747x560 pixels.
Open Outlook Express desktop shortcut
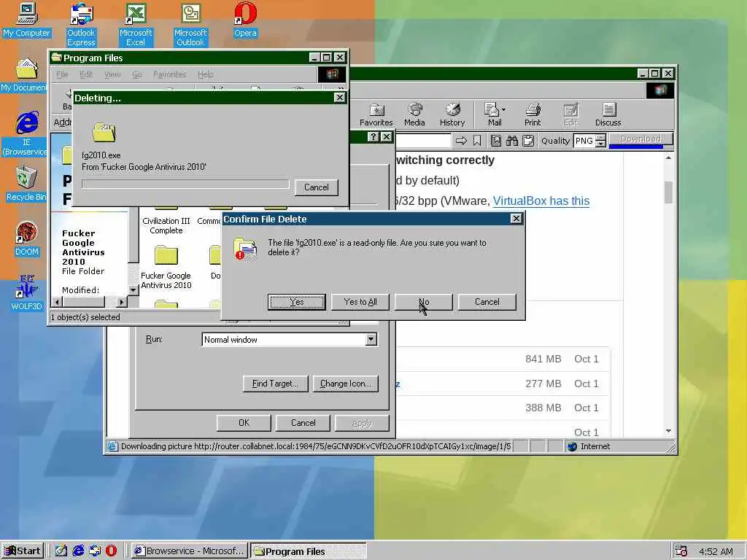(x=81, y=24)
